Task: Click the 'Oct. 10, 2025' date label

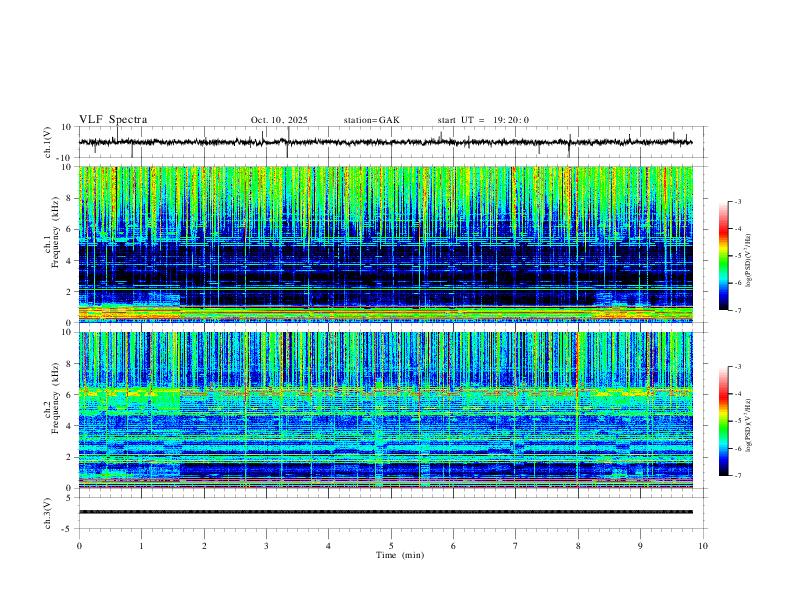Action: pos(279,120)
